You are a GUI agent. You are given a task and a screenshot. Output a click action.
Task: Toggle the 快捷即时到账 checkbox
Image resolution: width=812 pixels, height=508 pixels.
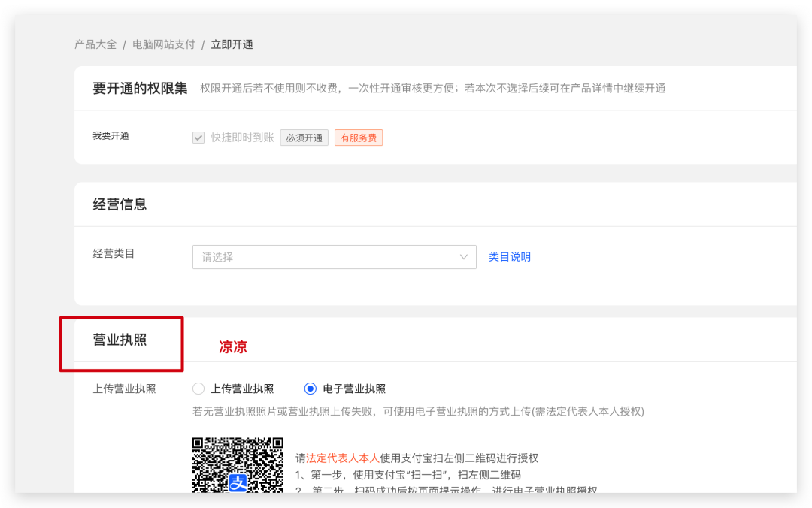[x=198, y=138]
